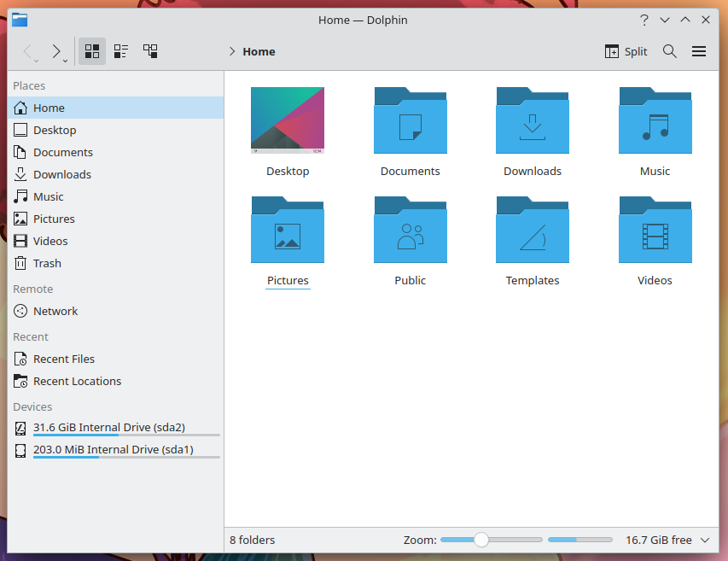
Task: Click the Places section header
Action: click(29, 86)
